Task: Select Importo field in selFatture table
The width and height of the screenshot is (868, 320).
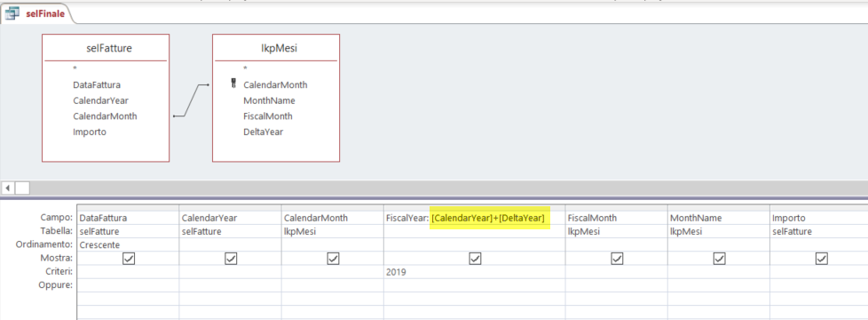Action: coord(90,132)
